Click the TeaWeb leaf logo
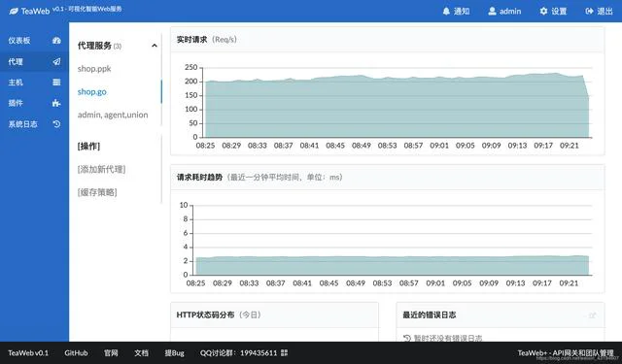622x364 pixels. 14,11
